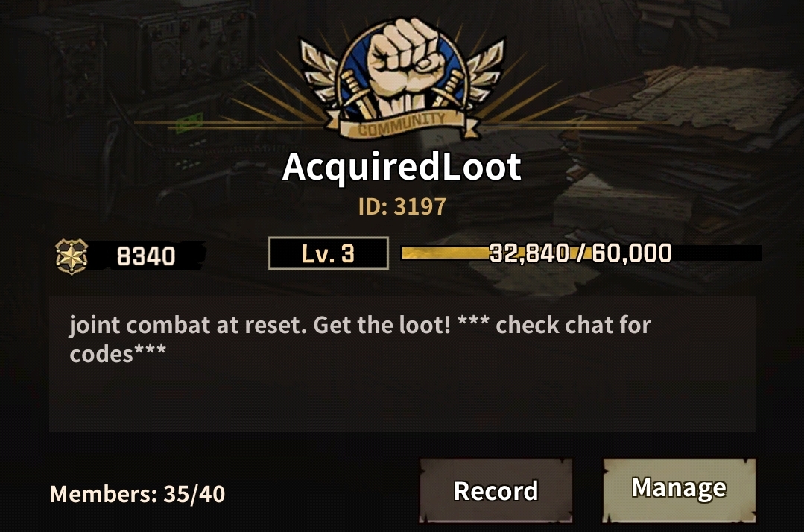Click the "joint combat at reset" announcement line
The width and height of the screenshot is (804, 532).
188,325
